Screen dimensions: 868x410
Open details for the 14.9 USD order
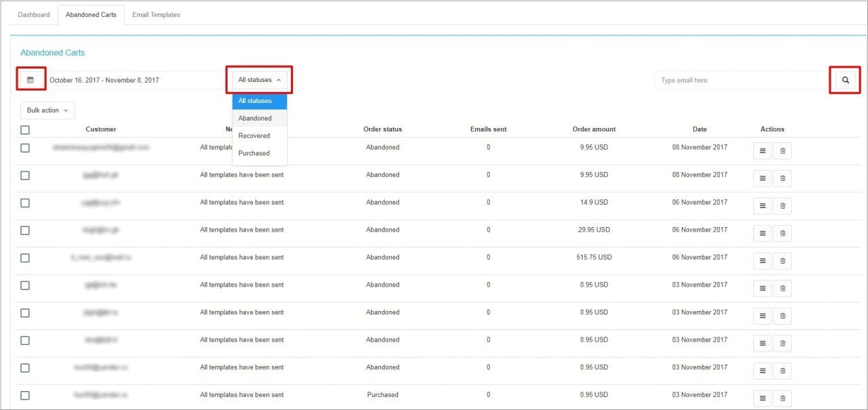pos(762,206)
